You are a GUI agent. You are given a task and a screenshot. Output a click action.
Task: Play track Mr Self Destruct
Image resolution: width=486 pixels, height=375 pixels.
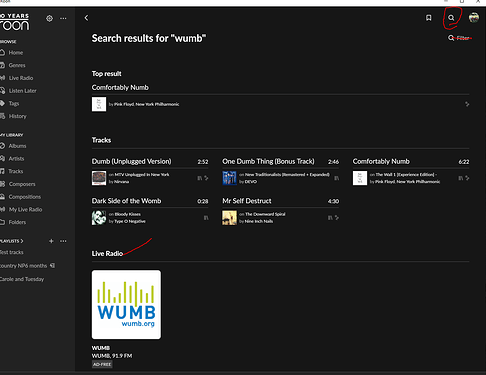247,201
